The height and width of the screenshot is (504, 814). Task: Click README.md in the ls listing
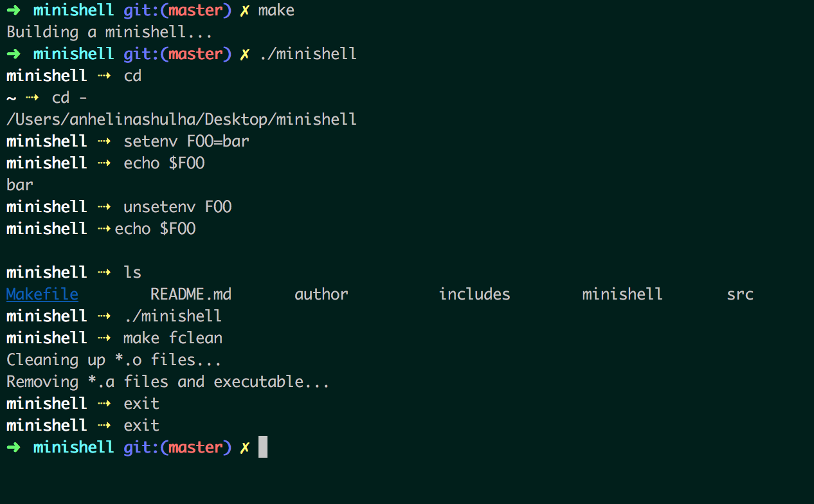tap(191, 294)
